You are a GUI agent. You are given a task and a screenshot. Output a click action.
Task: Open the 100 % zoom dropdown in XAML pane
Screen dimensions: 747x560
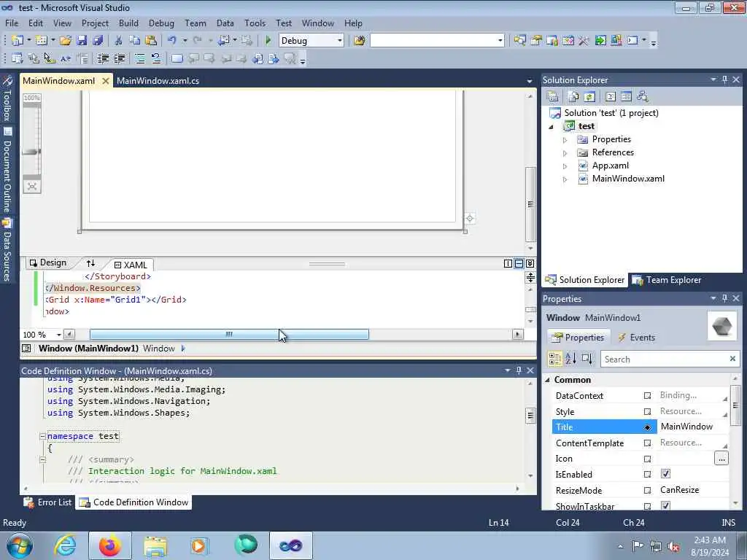point(58,335)
